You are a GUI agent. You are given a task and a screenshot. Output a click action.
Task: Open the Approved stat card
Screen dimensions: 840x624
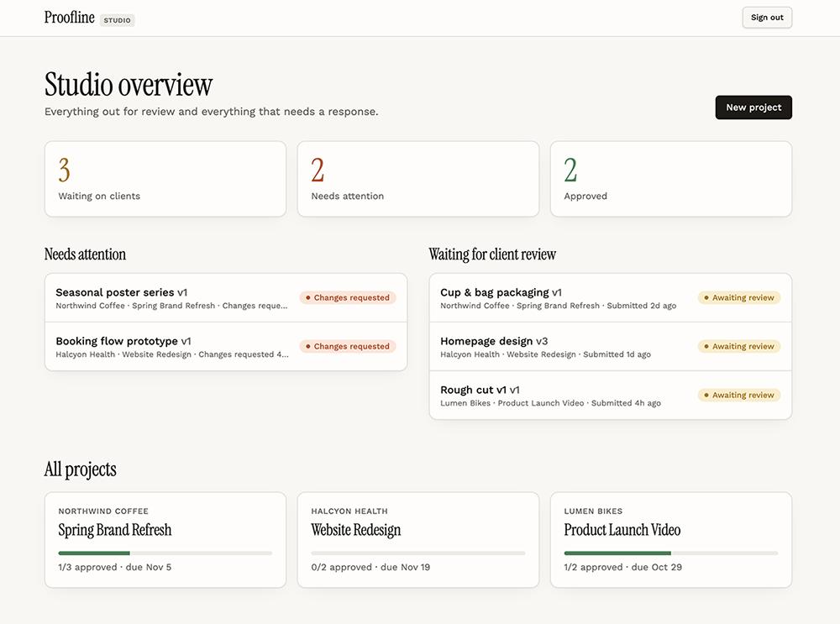(x=670, y=179)
